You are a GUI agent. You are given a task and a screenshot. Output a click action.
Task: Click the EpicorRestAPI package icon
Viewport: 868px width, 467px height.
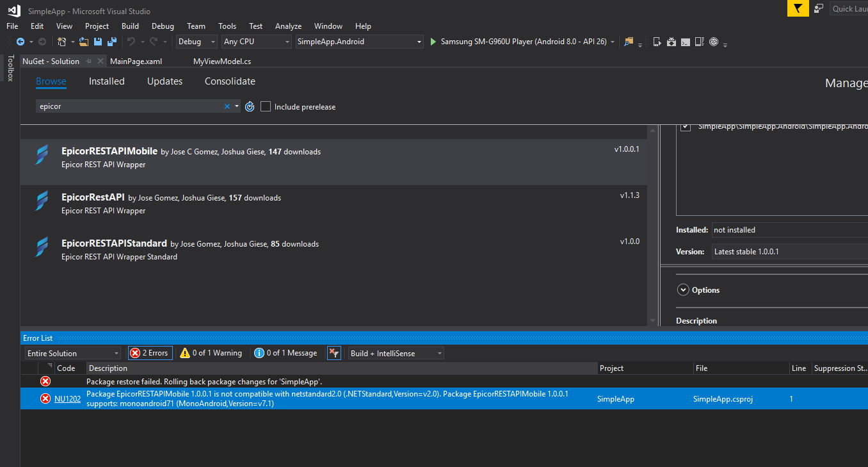coord(42,202)
